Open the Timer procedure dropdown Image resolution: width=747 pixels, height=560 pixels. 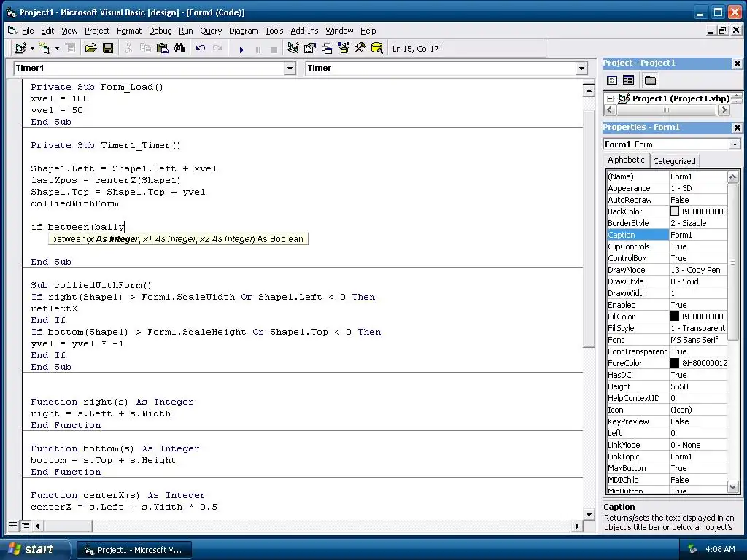coord(581,69)
